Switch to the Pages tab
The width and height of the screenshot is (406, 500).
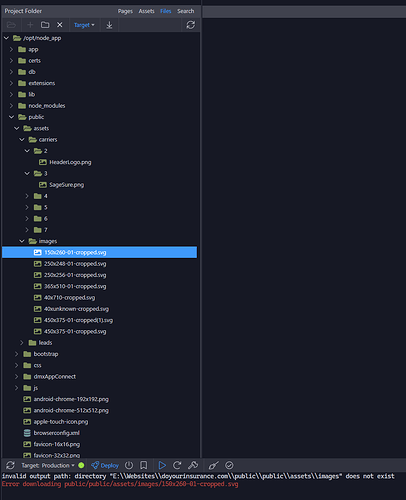125,11
